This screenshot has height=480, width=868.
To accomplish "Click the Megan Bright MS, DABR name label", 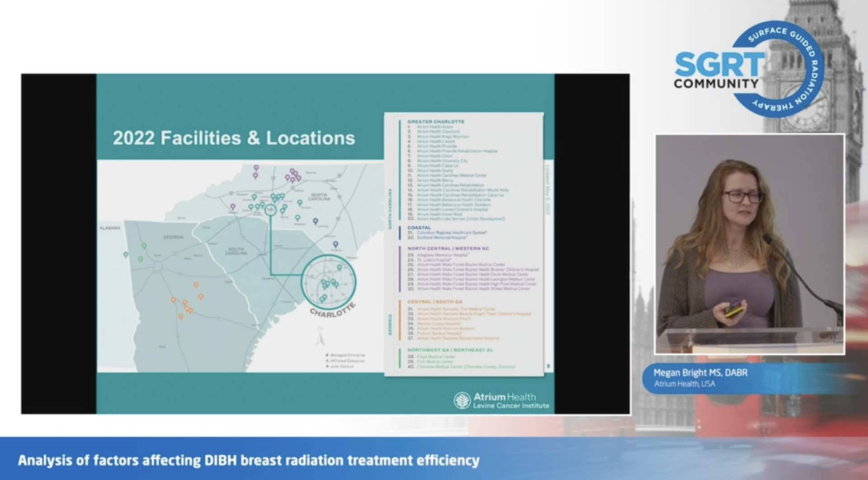I will [700, 373].
